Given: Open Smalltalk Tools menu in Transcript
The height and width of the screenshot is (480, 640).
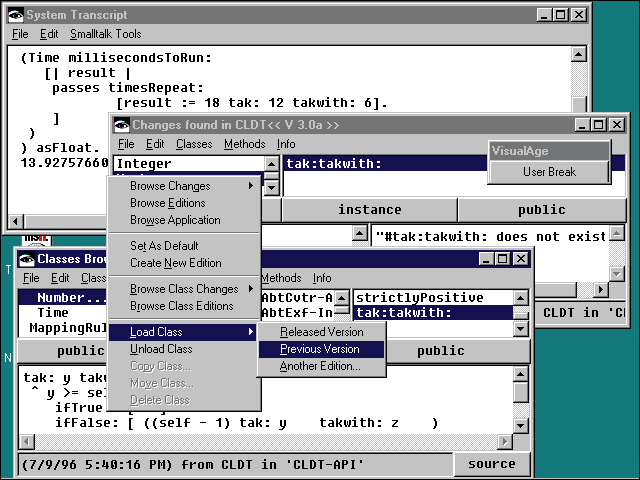Looking at the screenshot, I should click(105, 34).
